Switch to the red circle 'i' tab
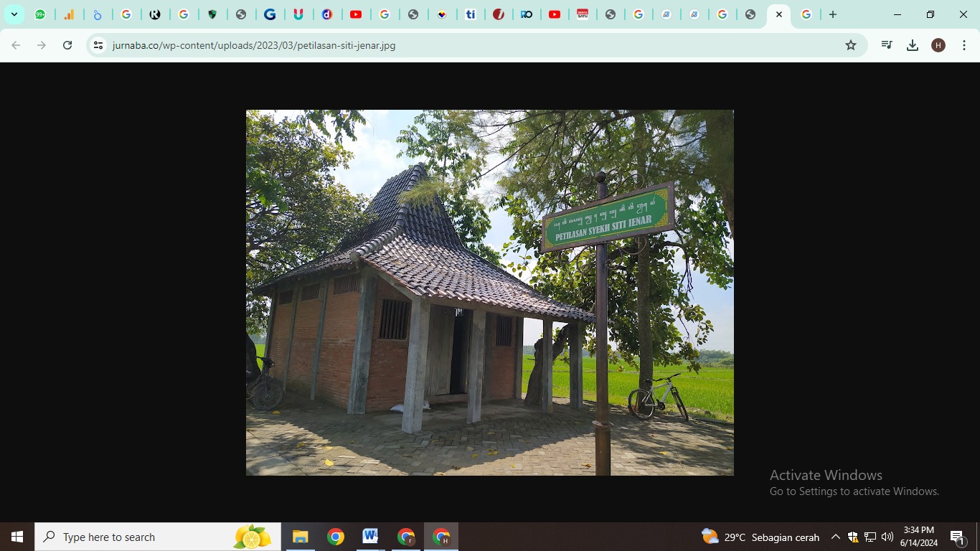 coord(499,14)
